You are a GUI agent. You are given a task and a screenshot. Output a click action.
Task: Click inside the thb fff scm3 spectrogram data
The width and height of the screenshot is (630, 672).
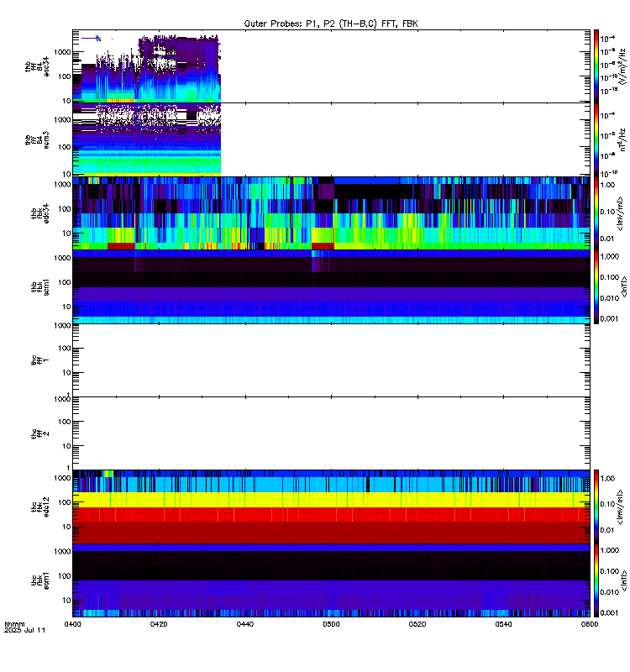[146, 139]
